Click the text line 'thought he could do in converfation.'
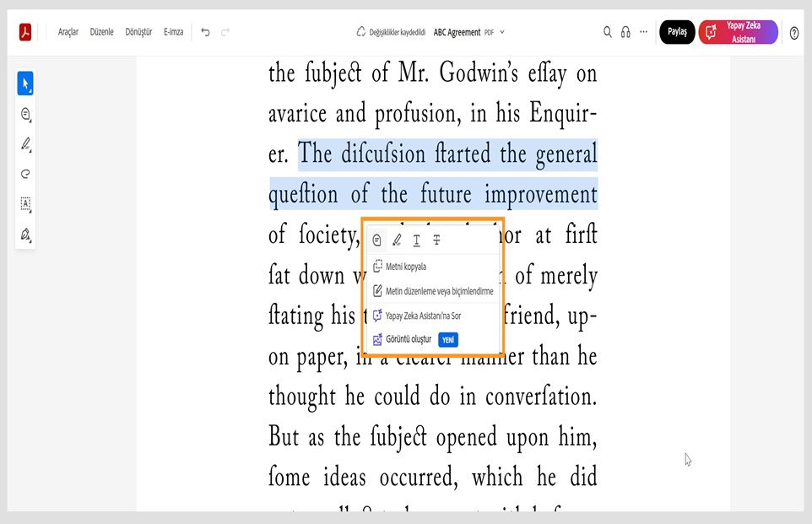The height and width of the screenshot is (524, 812). click(x=432, y=397)
